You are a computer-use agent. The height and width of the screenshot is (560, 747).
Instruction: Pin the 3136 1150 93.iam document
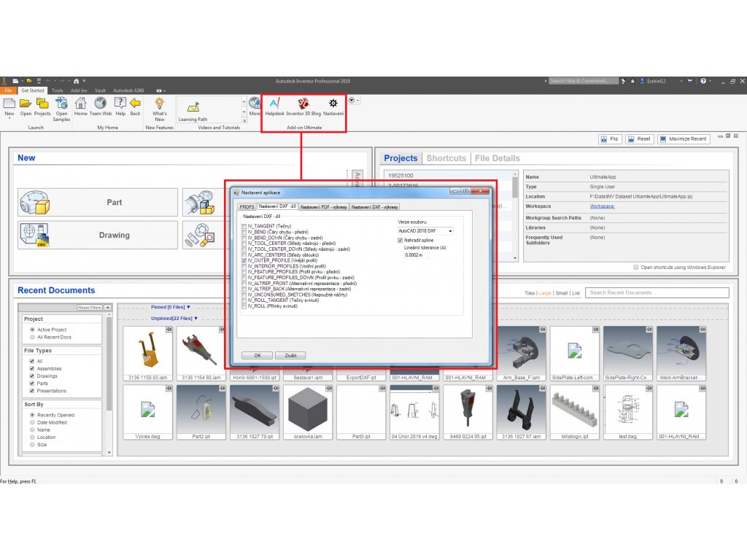(x=169, y=330)
